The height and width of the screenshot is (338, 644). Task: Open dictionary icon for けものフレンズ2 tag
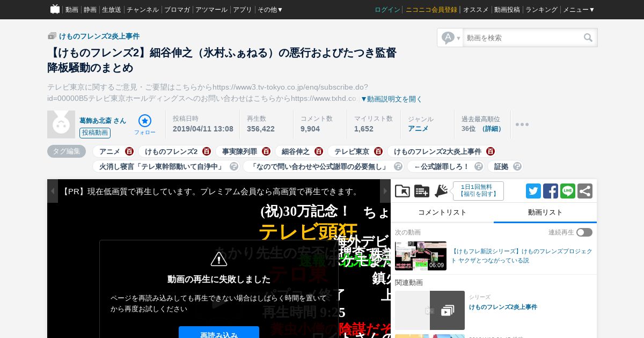pyautogui.click(x=207, y=151)
